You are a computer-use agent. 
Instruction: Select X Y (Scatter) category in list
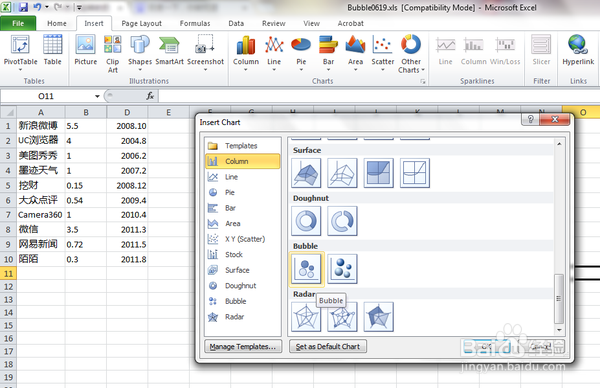(243, 239)
